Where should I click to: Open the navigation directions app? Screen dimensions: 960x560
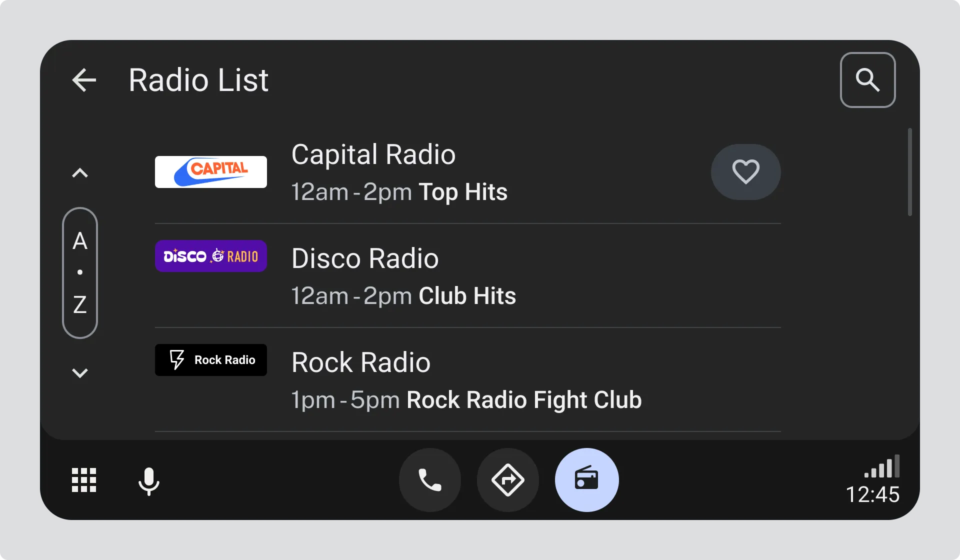[508, 480]
